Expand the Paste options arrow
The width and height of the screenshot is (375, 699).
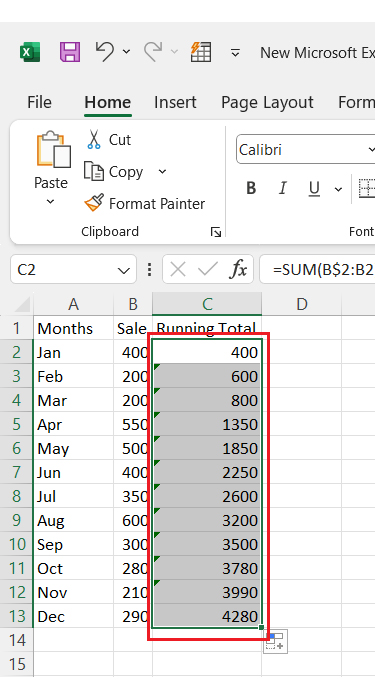pyautogui.click(x=50, y=201)
